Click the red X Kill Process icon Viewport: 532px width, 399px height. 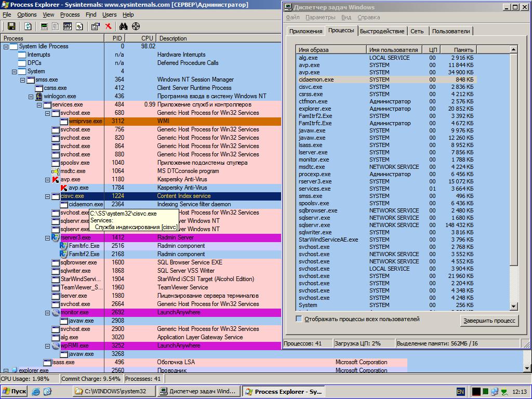tap(108, 26)
